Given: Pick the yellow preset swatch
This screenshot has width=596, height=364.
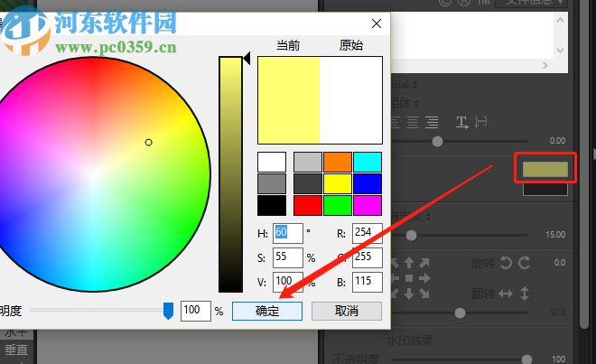Looking at the screenshot, I should pyautogui.click(x=338, y=183).
